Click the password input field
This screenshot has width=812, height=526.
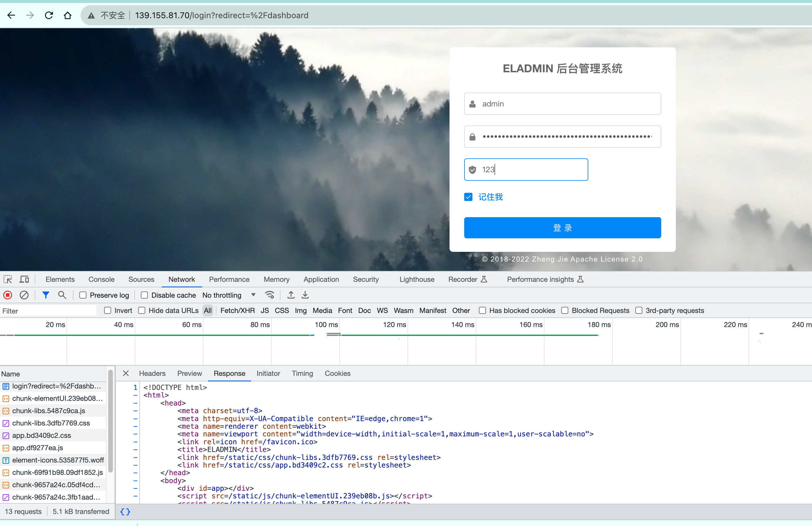[562, 137]
